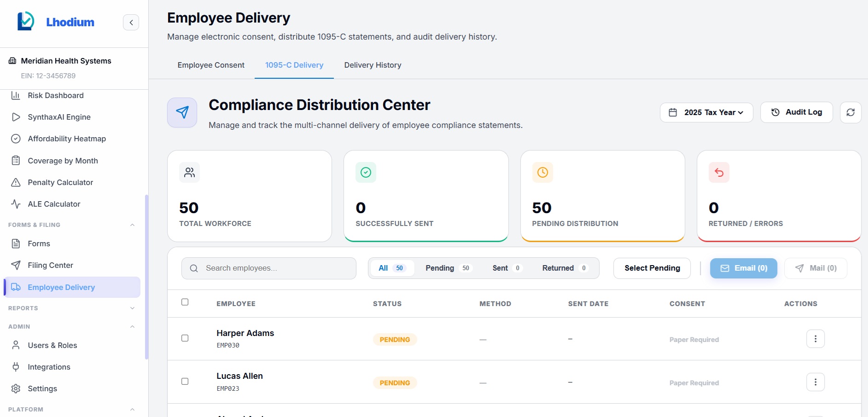
Task: Open Coverage by Month page
Action: [x=71, y=161]
